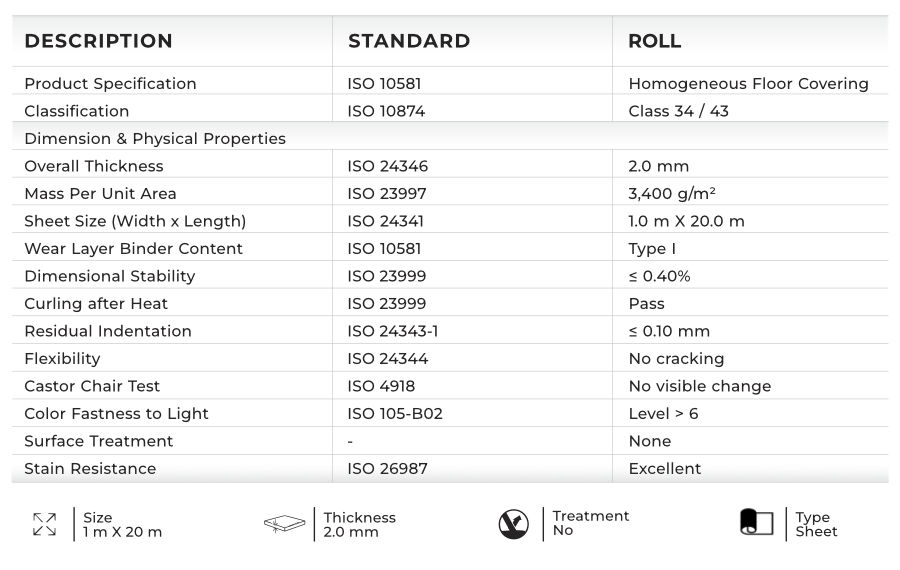Viewport: 900px width, 570px height.
Task: Click the thickness layer-sheet icon
Action: pos(285,524)
